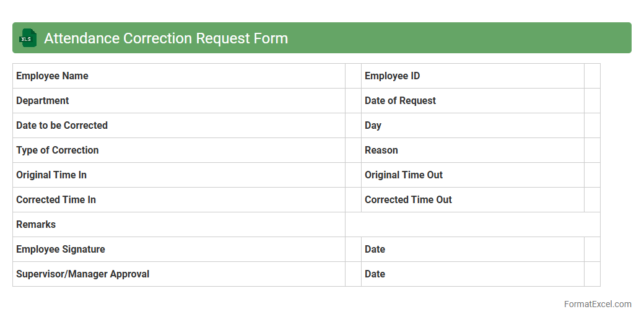Screen dimensions: 644x322
Task: Select the Employee ID label cell
Action: pyautogui.click(x=472, y=76)
